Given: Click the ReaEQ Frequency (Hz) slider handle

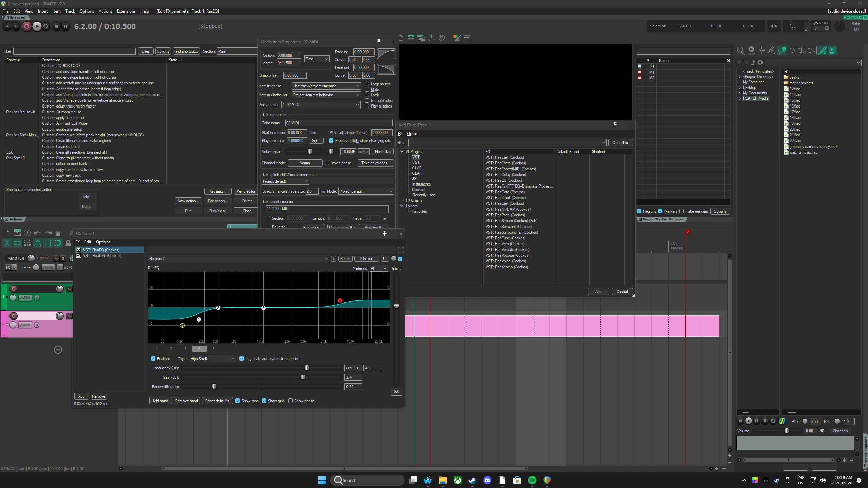Looking at the screenshot, I should click(x=307, y=368).
